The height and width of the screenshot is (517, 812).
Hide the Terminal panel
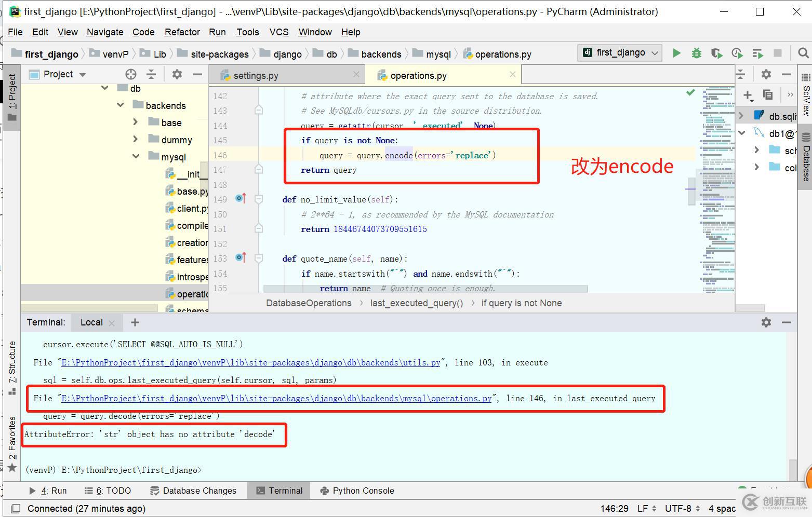(x=787, y=322)
